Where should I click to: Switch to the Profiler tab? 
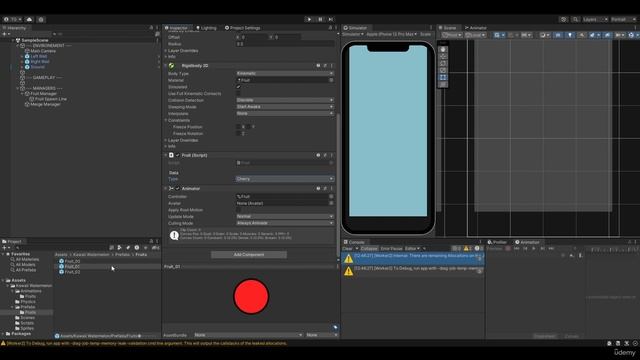tap(497, 242)
